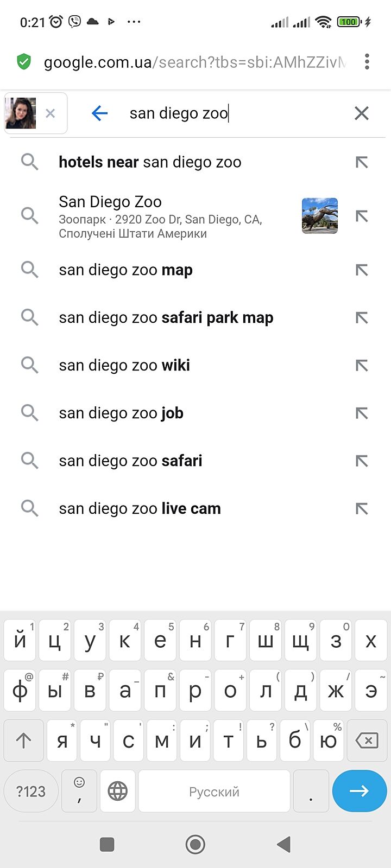The width and height of the screenshot is (391, 868).
Task: Open the browser three-dot menu
Action: coord(367,62)
